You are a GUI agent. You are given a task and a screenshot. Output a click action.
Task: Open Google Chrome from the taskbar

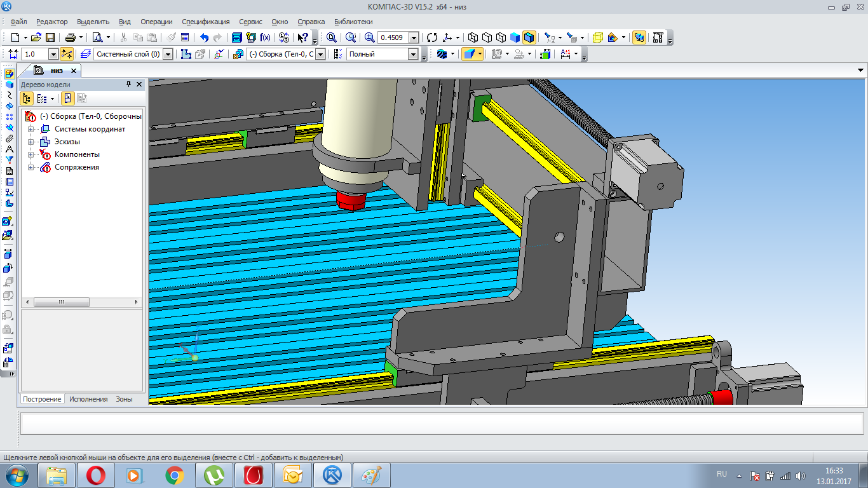point(175,475)
